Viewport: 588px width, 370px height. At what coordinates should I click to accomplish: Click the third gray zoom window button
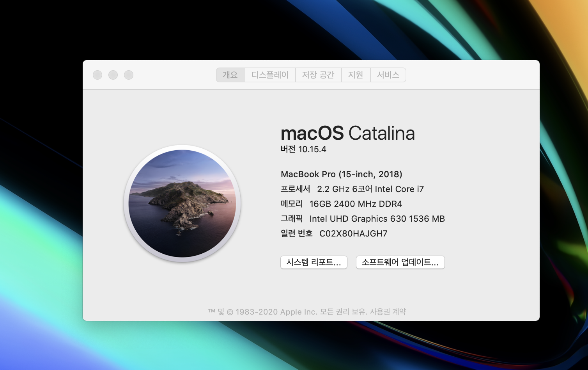(x=129, y=75)
